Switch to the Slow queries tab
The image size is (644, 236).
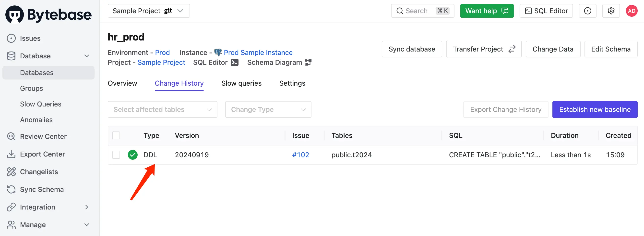pos(241,83)
